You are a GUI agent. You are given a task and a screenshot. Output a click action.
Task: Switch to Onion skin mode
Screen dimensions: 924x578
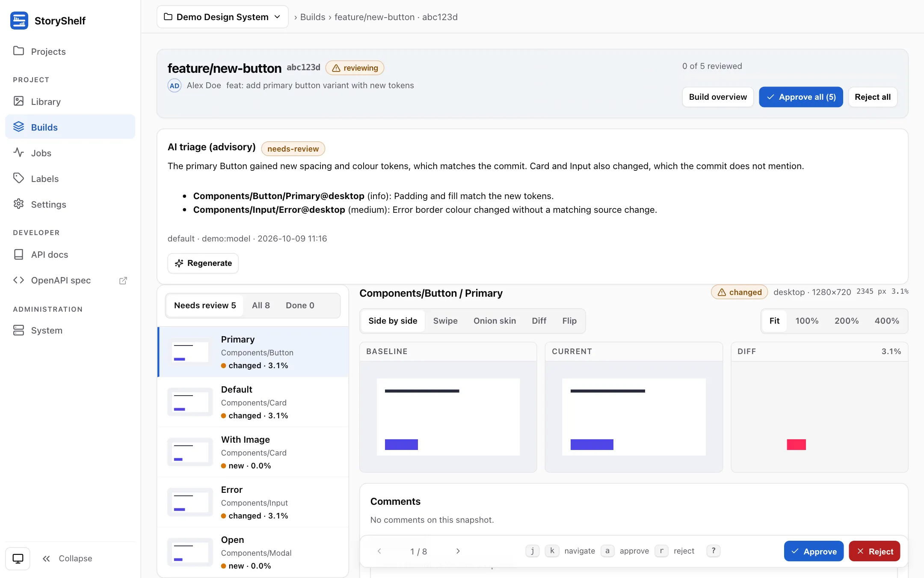pyautogui.click(x=495, y=321)
